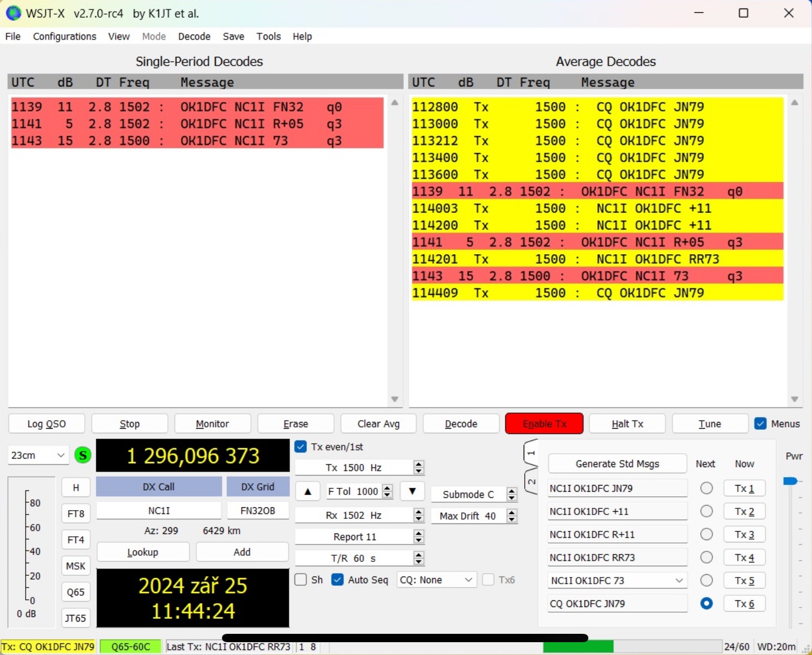Viewport: 812px width, 655px height.
Task: Expand the NC1I OK1DFC 73 message dropdown
Action: click(x=679, y=580)
